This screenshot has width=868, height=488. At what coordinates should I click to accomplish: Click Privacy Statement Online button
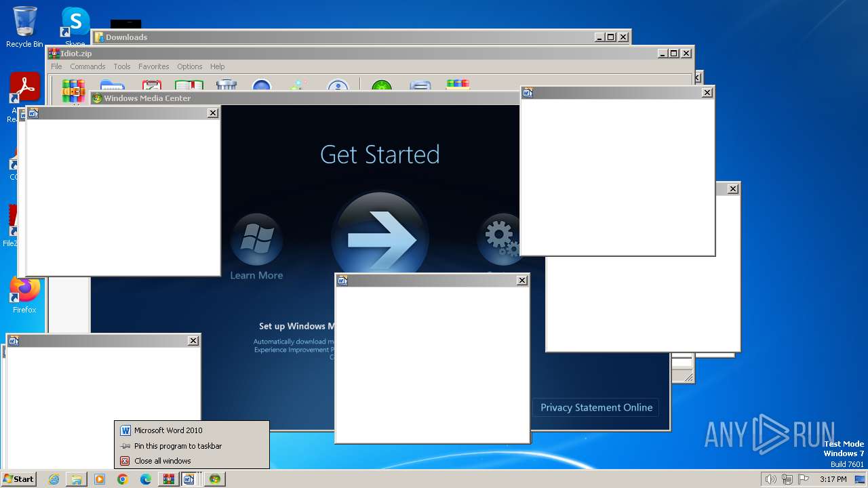pyautogui.click(x=596, y=407)
